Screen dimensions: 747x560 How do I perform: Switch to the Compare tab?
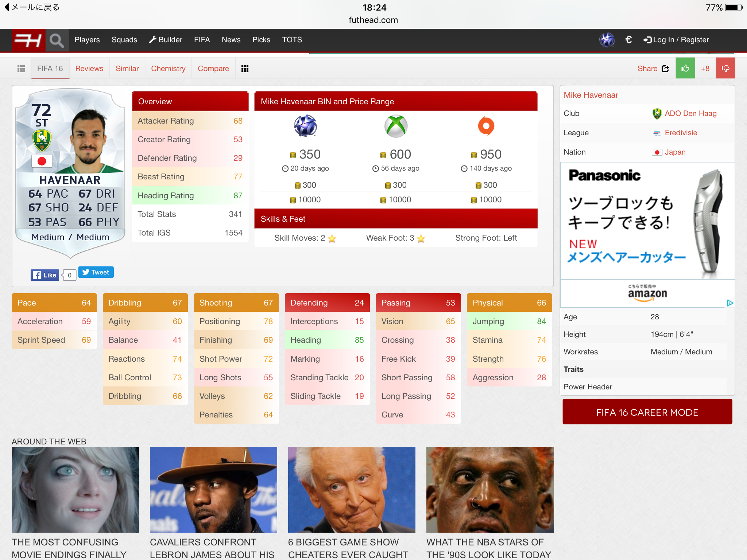213,69
